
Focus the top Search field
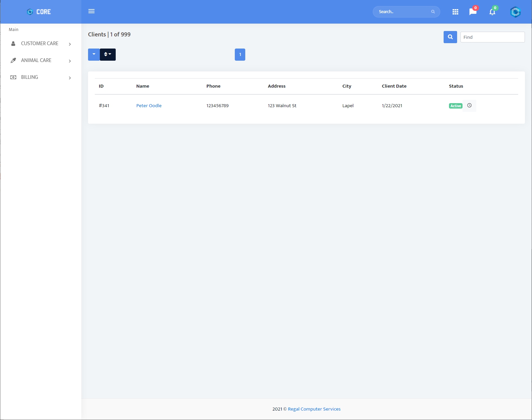pyautogui.click(x=406, y=12)
